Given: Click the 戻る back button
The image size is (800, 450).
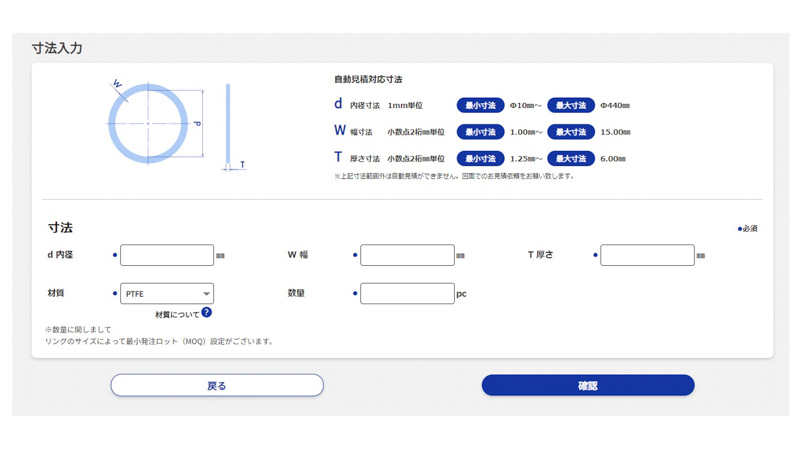Looking at the screenshot, I should [217, 385].
